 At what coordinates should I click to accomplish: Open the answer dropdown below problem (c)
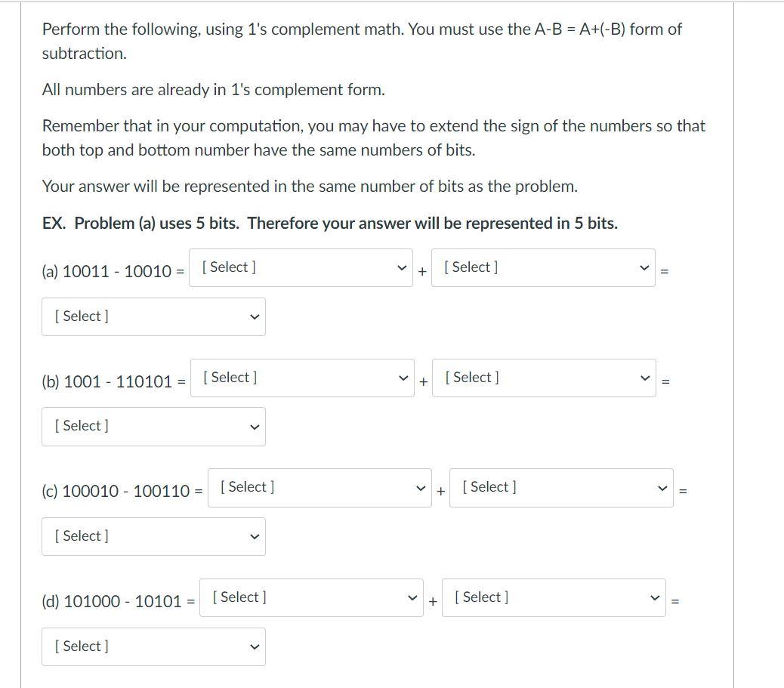click(153, 536)
